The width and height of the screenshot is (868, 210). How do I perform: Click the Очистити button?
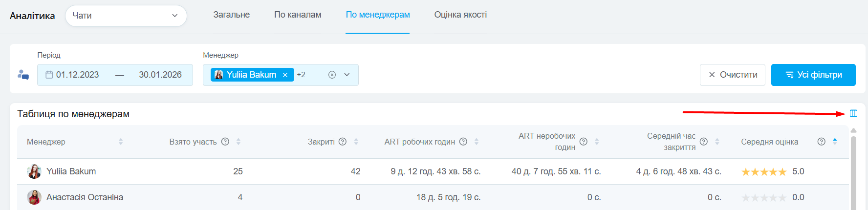732,75
